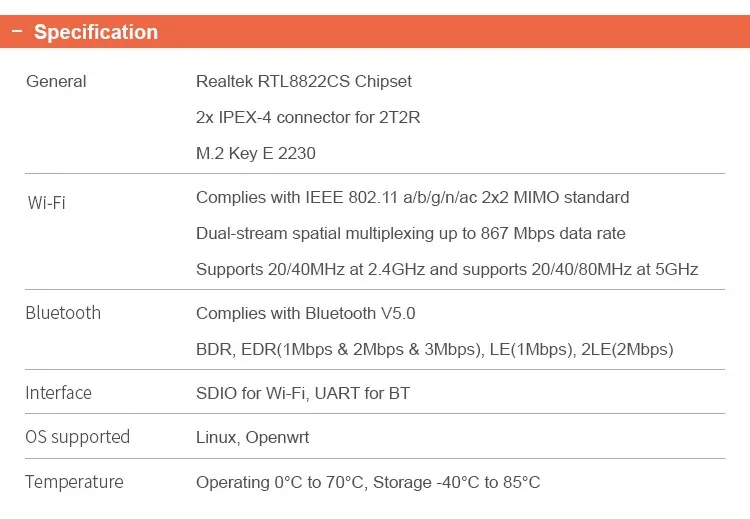
Task: Select the Bluetooth row label
Action: tap(63, 313)
